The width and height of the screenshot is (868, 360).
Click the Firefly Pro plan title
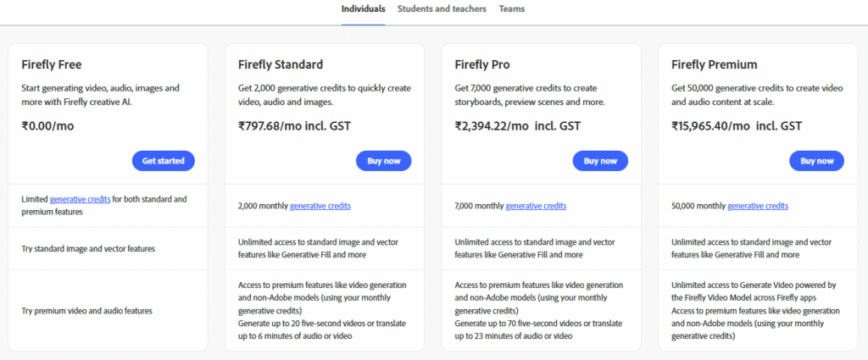pos(482,64)
